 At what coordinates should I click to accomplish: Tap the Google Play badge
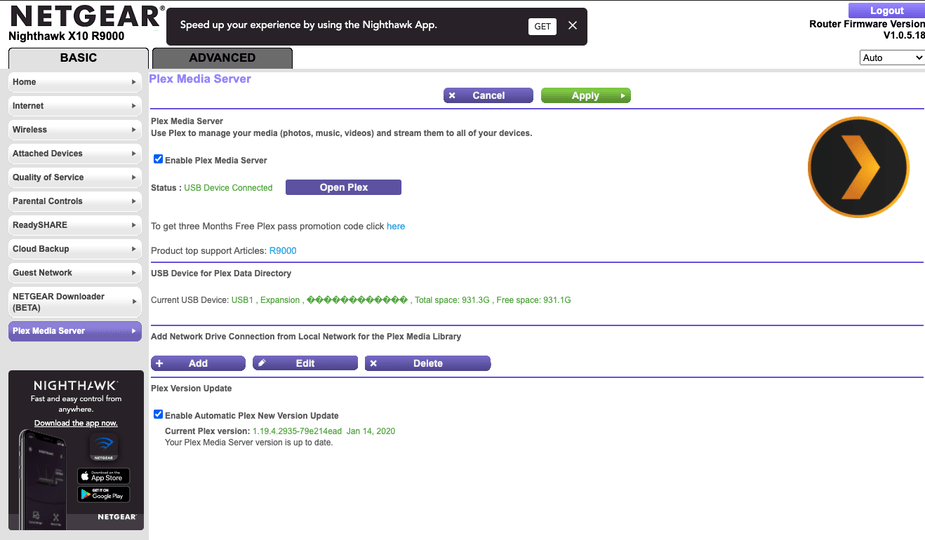coord(103,495)
